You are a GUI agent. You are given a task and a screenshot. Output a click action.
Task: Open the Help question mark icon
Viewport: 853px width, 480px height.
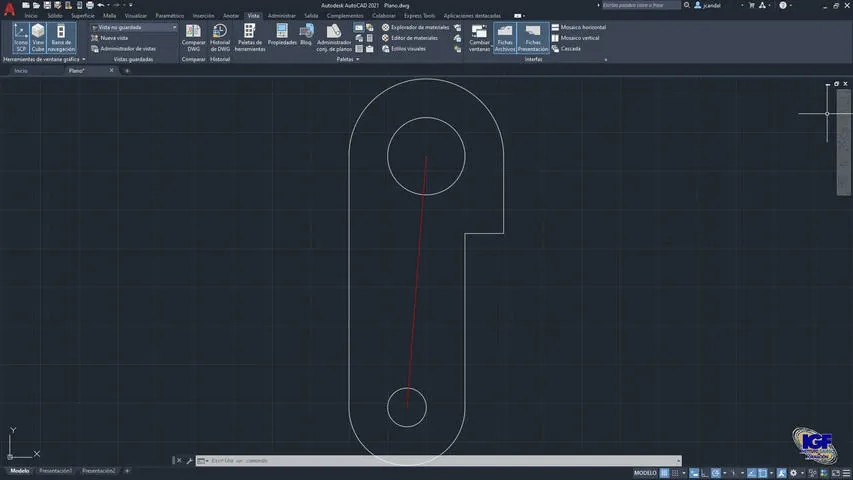coord(783,5)
